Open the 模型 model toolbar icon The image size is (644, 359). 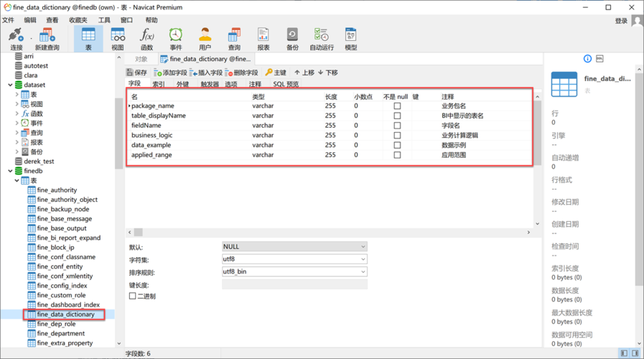pyautogui.click(x=351, y=39)
